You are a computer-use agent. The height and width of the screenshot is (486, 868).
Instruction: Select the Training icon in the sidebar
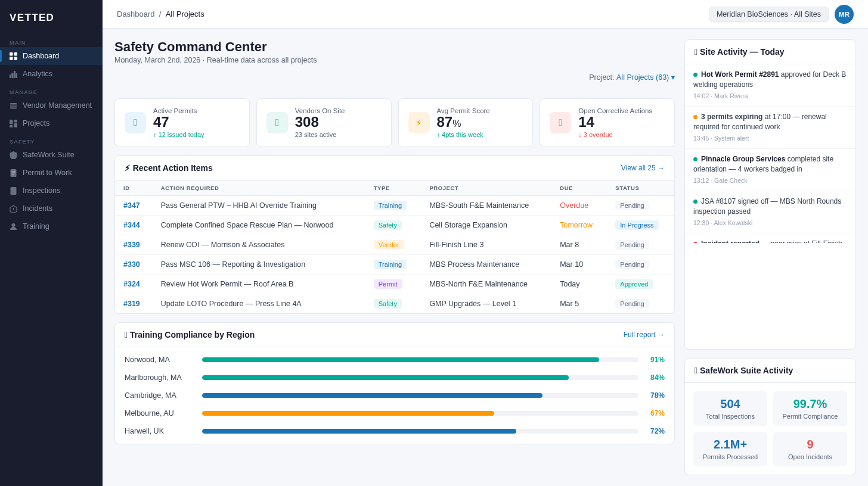[13, 226]
